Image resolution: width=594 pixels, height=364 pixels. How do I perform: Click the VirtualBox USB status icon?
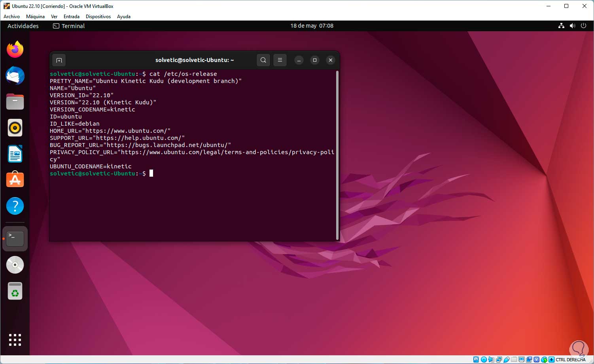506,360
